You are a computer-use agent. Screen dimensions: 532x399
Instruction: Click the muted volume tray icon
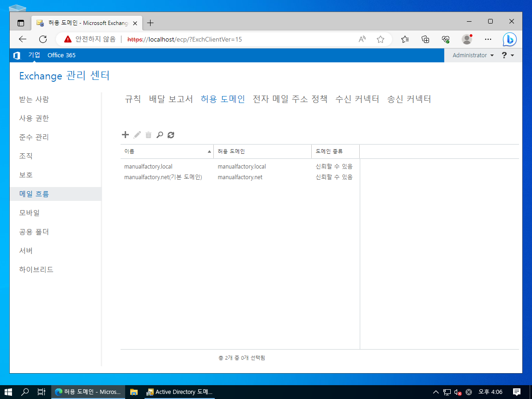point(458,392)
